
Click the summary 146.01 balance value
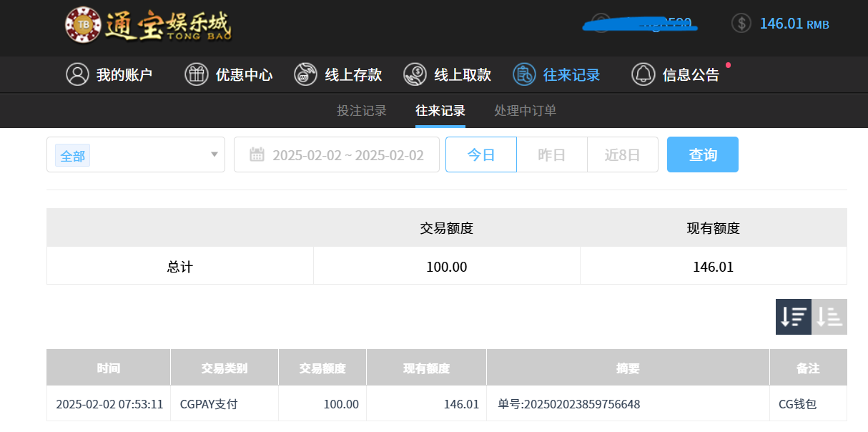tap(714, 267)
